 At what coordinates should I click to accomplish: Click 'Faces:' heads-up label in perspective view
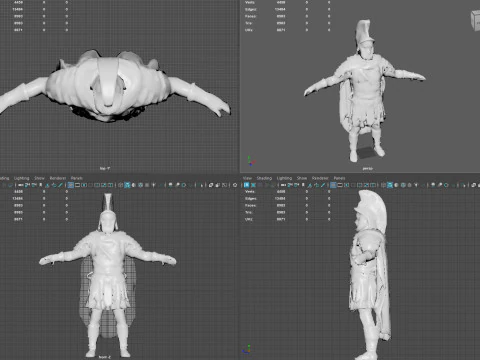click(x=251, y=16)
